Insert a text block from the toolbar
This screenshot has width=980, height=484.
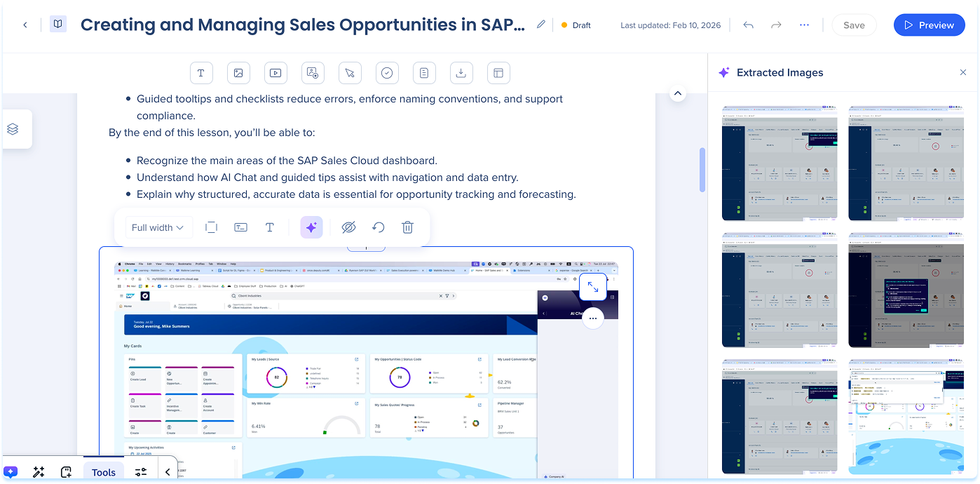[x=200, y=73]
